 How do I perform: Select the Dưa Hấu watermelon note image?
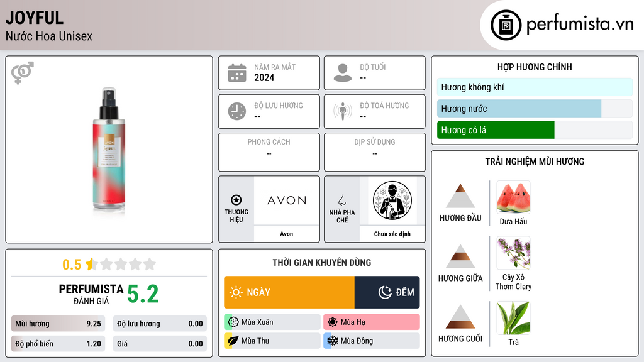tap(513, 197)
